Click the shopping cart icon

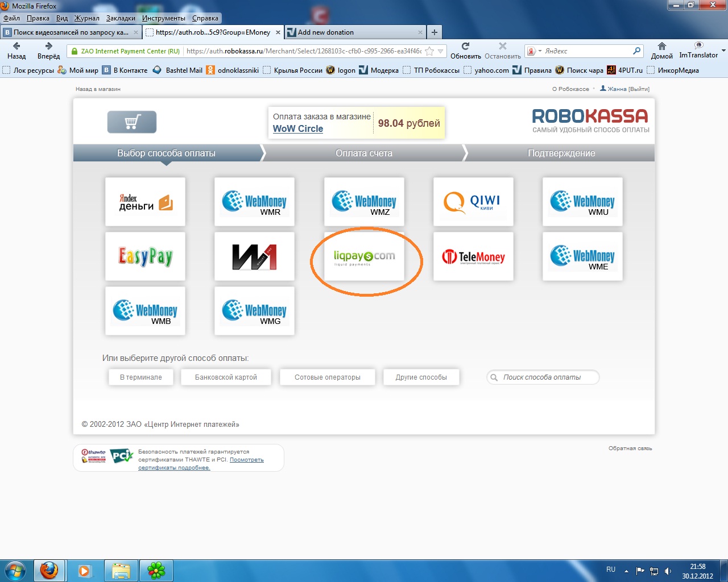tap(132, 122)
